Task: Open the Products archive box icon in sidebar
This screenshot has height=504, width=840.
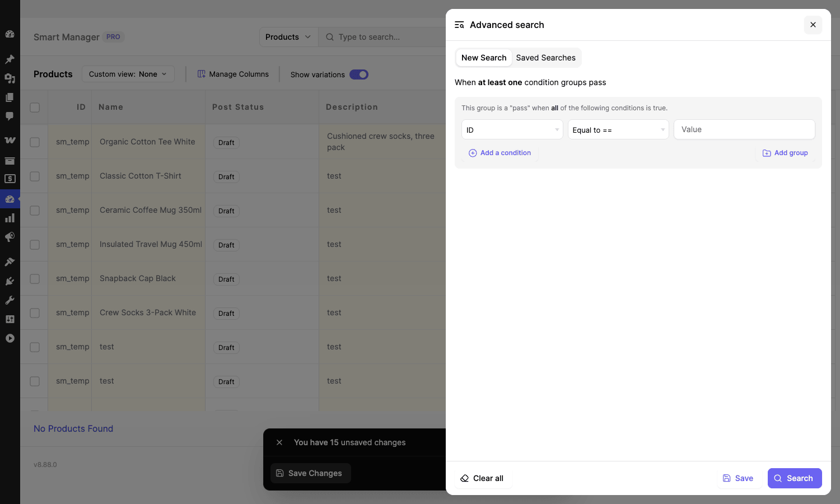Action: click(x=10, y=161)
